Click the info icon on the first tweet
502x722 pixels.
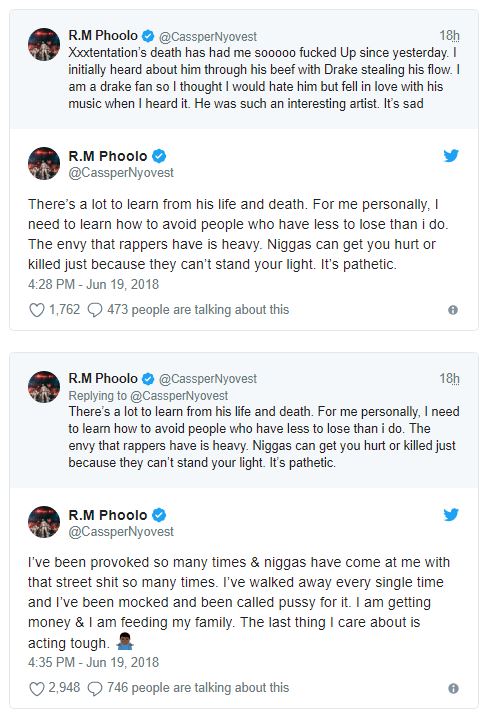[x=453, y=310]
